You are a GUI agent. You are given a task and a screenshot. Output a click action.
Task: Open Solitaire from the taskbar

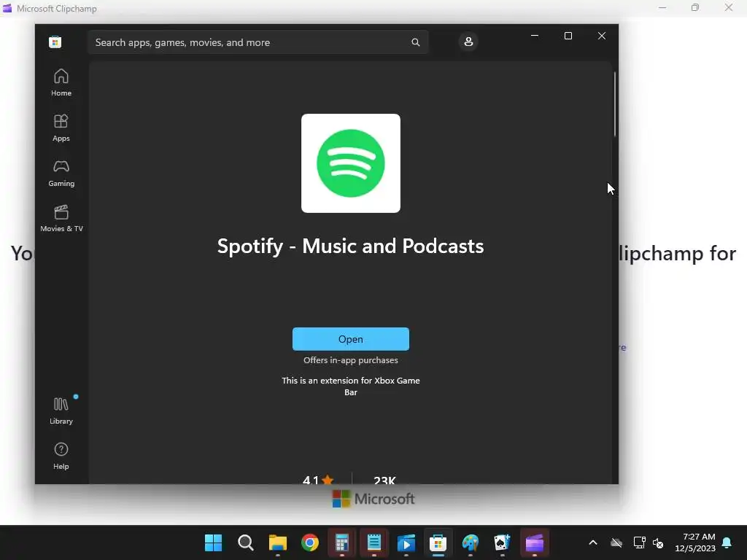[502, 542]
